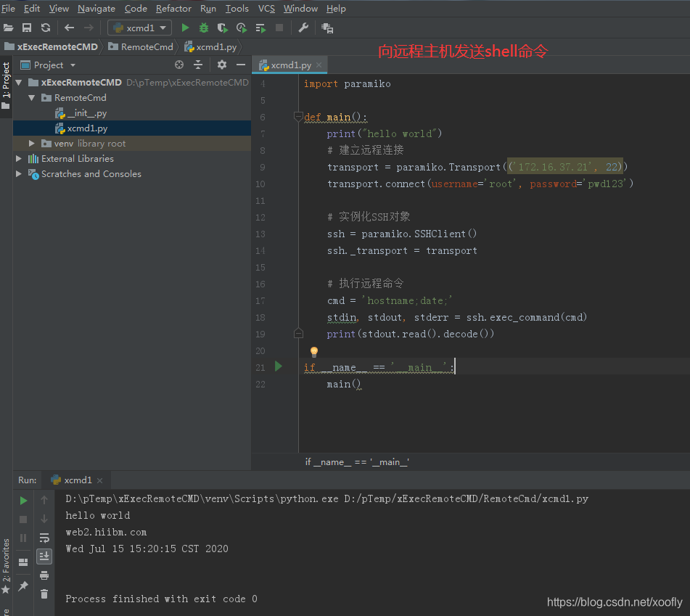The image size is (690, 616).
Task: Pause the running program with pause icon
Action: tap(22, 538)
